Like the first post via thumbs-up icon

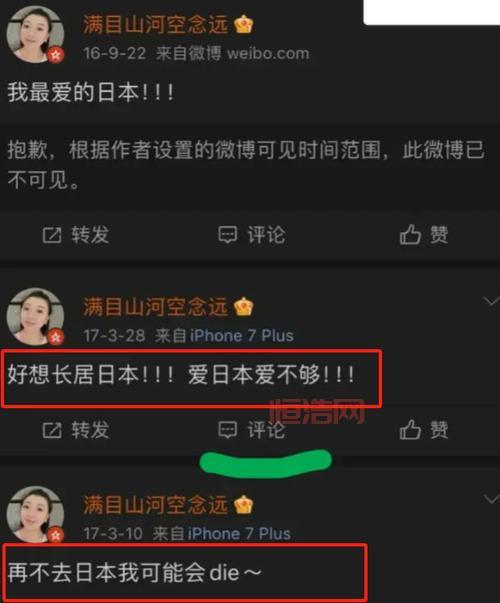coord(410,234)
